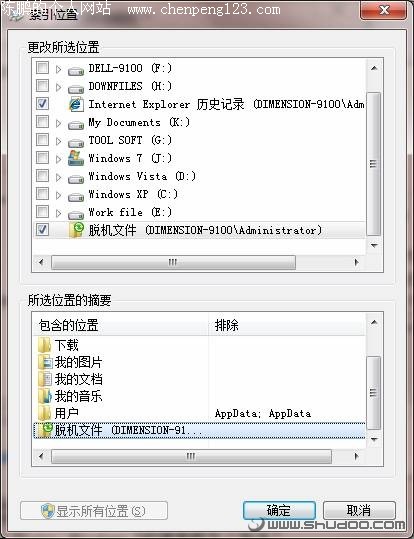Click the 排除 column header
The height and width of the screenshot is (539, 414).
287,325
